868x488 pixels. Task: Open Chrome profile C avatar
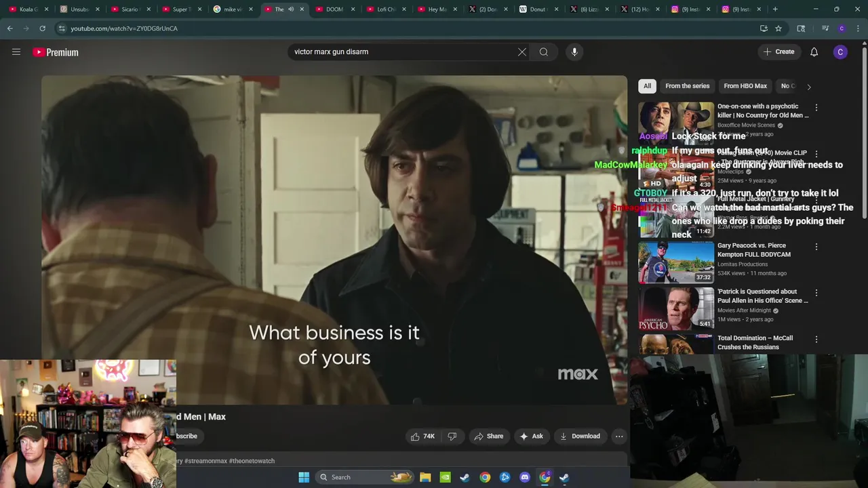click(842, 28)
